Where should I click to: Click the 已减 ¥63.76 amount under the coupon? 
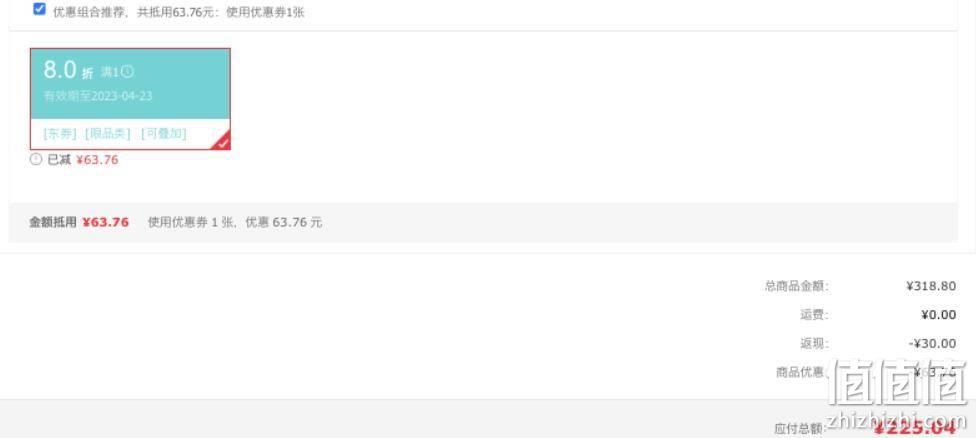97,160
